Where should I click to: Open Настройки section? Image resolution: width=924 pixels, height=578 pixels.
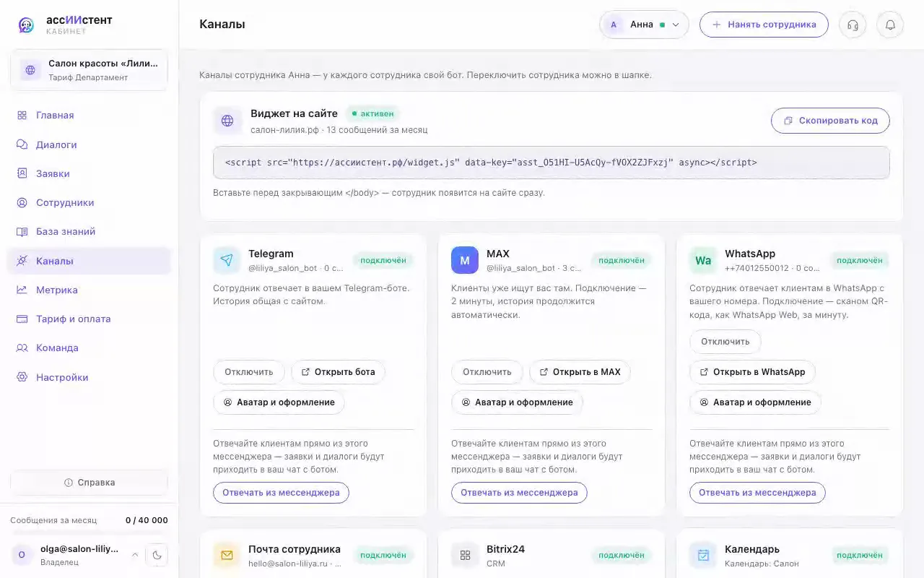(90, 377)
